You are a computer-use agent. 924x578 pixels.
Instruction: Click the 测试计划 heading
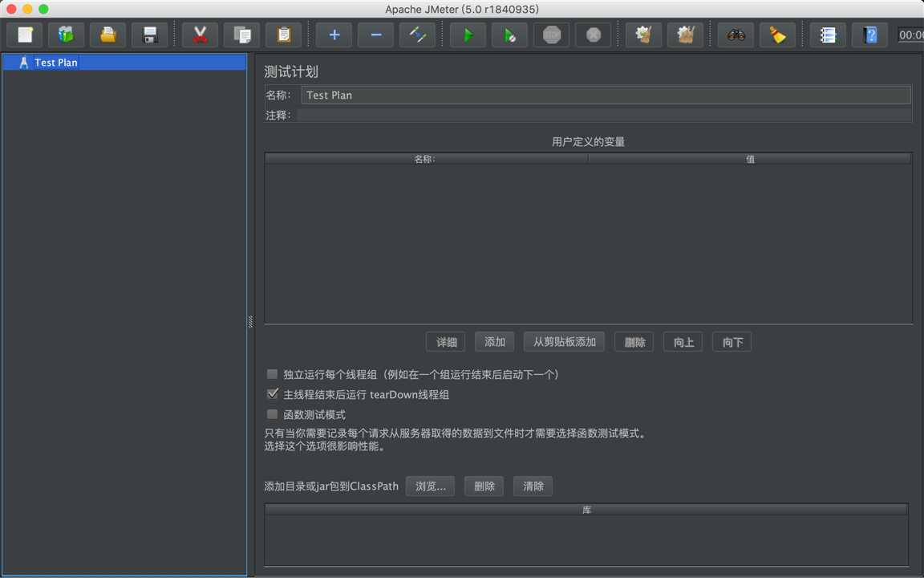pyautogui.click(x=291, y=72)
